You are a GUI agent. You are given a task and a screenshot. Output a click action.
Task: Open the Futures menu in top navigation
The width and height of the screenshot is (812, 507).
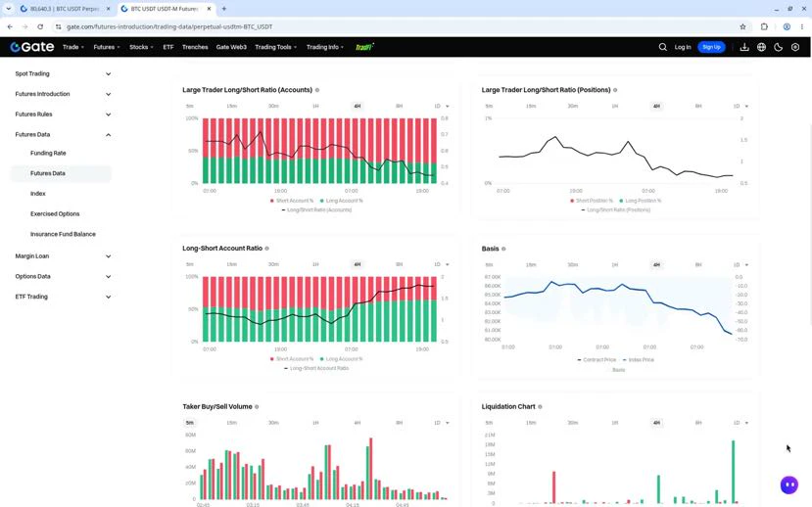coord(106,47)
